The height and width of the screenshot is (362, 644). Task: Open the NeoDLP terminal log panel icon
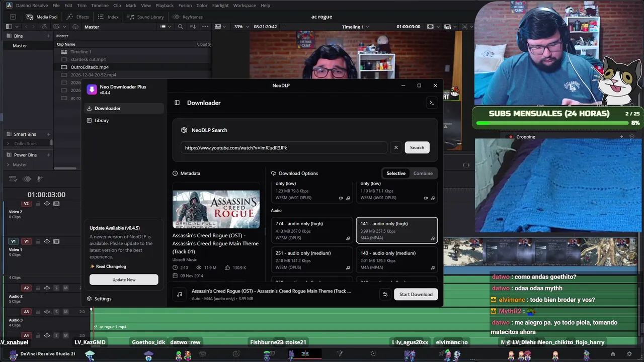pos(431,103)
